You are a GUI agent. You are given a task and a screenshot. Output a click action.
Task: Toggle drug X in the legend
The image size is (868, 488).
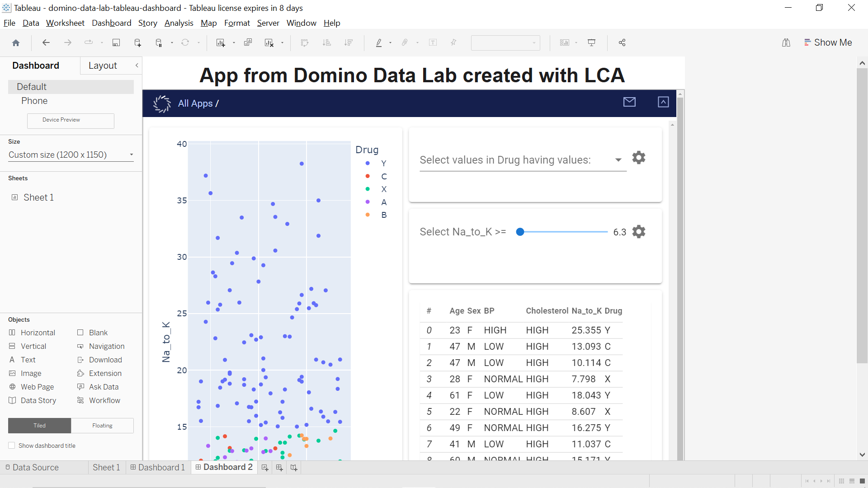pyautogui.click(x=376, y=189)
